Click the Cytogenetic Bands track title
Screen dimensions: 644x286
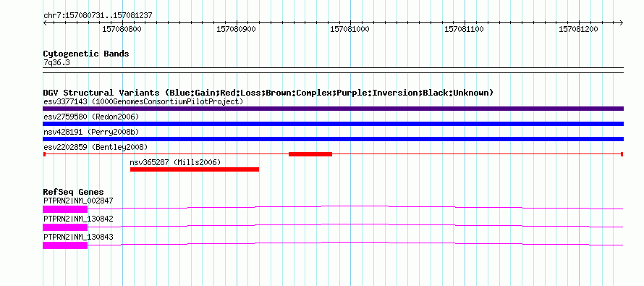click(x=86, y=54)
